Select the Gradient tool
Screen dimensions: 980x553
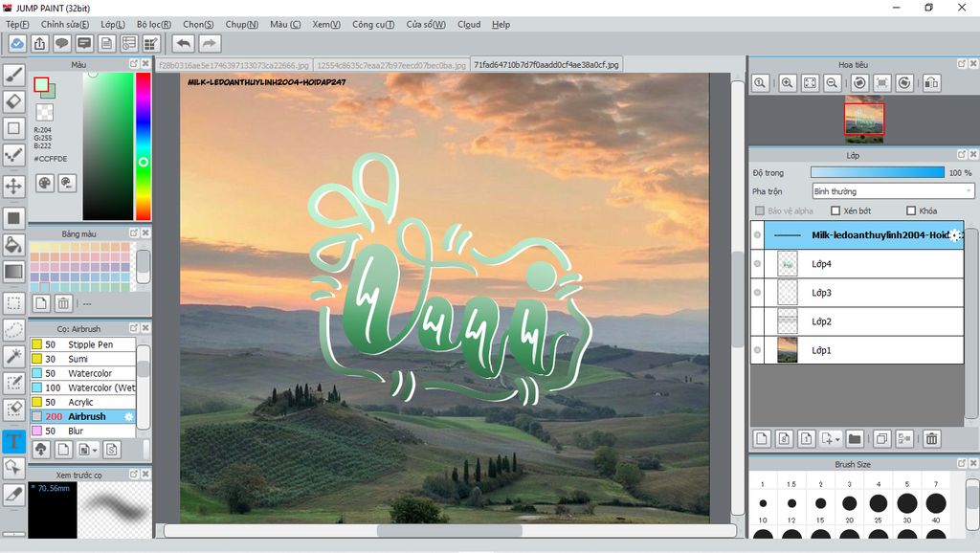13,271
